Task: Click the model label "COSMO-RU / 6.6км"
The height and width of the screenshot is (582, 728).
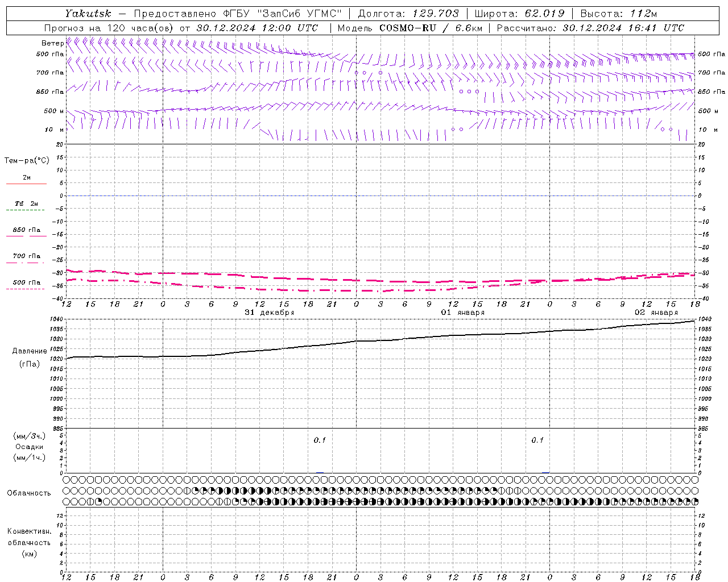Action: point(431,28)
